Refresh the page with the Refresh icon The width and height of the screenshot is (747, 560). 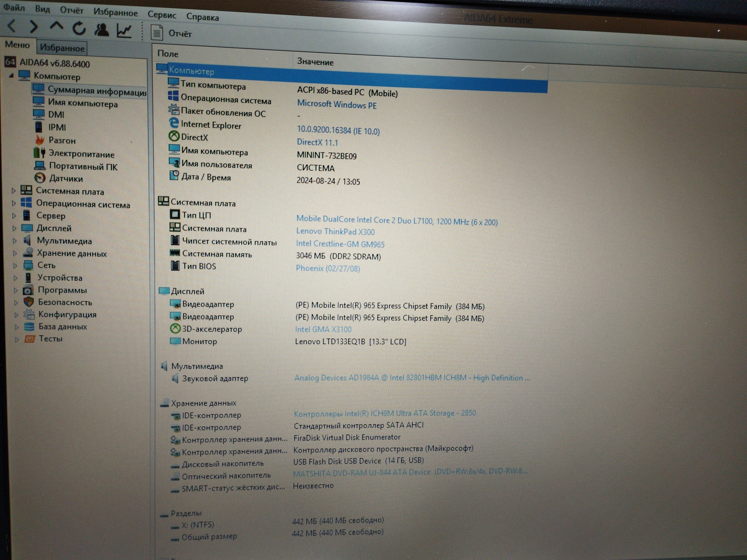click(79, 28)
